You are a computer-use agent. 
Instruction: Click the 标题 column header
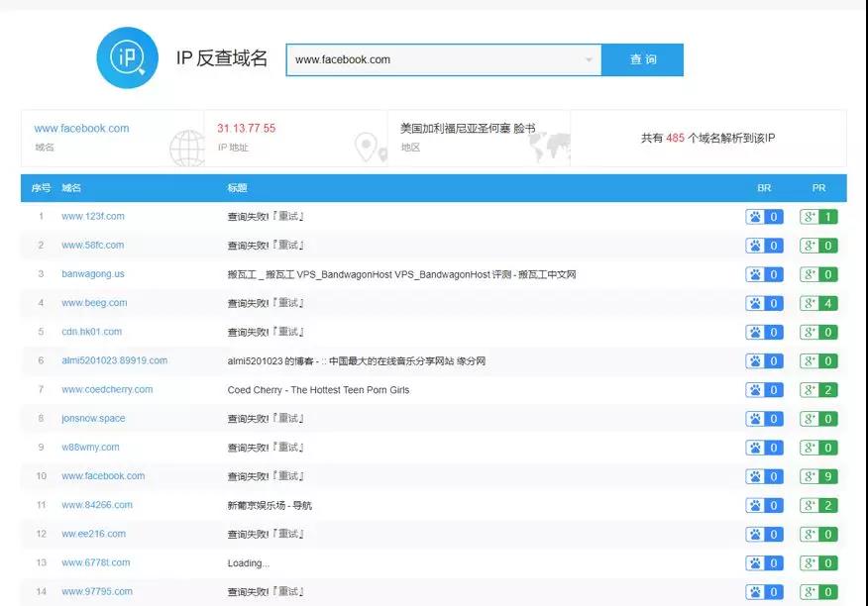point(238,188)
